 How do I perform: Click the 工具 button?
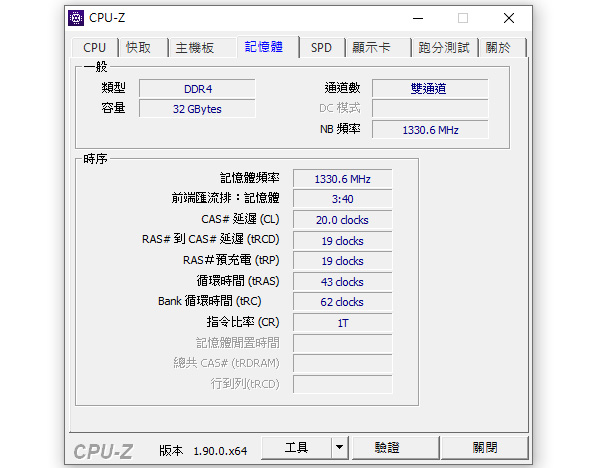[296, 447]
